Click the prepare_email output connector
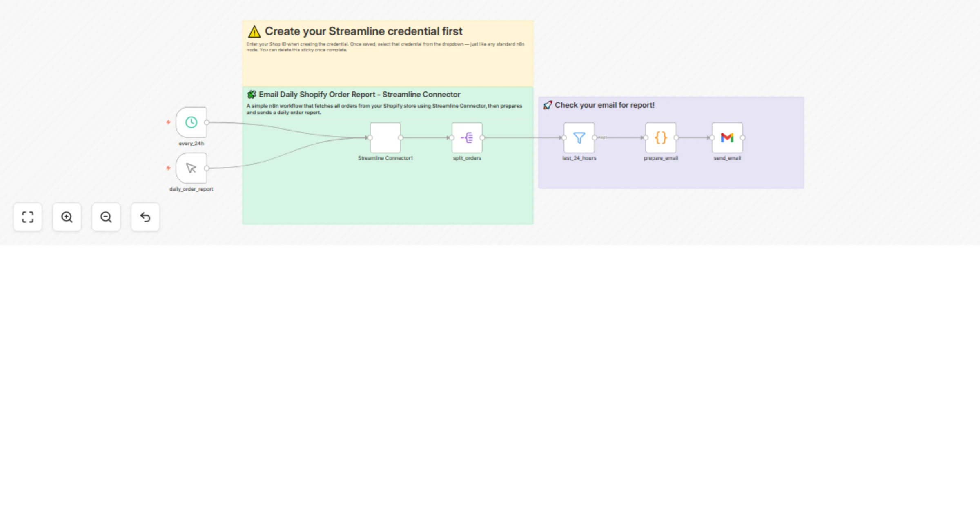Image resolution: width=980 pixels, height=514 pixels. (x=676, y=138)
